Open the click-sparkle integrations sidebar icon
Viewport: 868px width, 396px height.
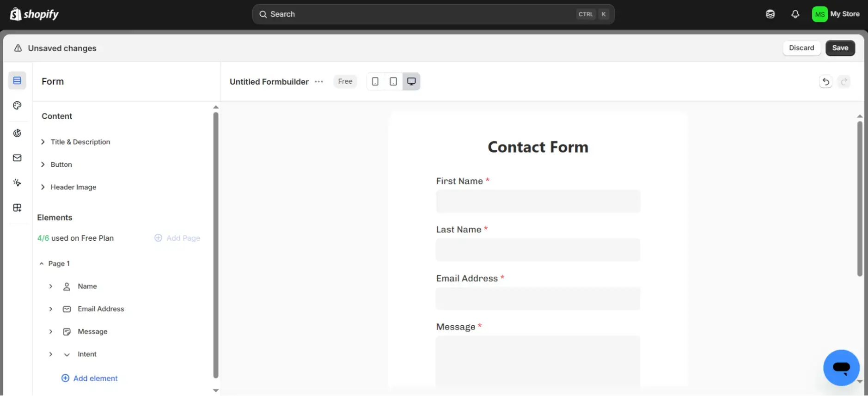click(x=17, y=183)
